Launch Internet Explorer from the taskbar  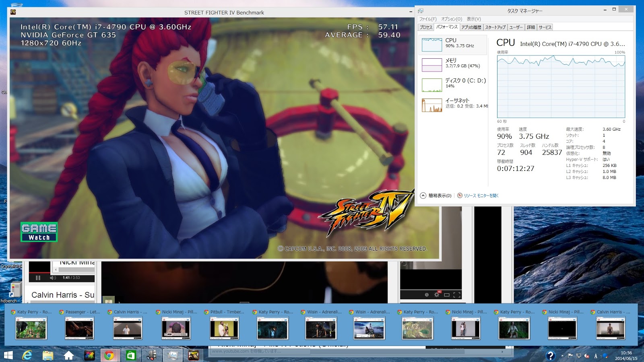[27, 355]
